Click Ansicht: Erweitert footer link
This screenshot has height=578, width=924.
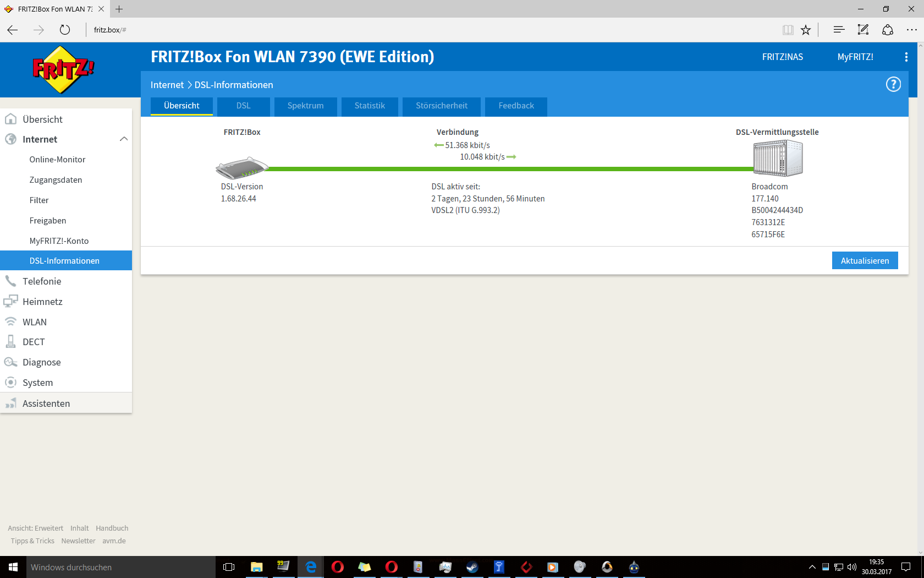point(36,528)
